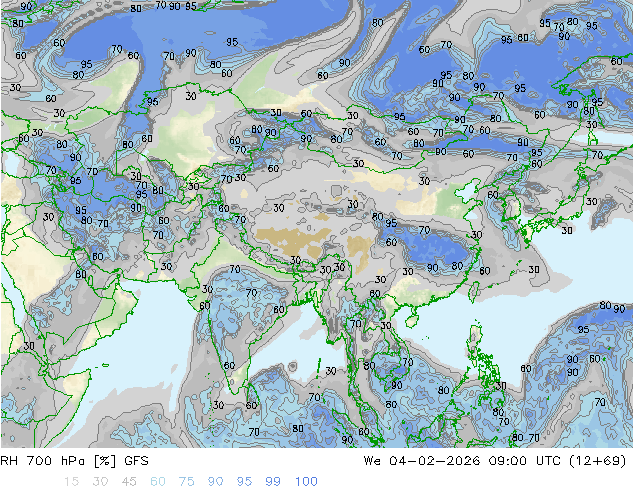
Task: Click the date 'We 04-02-2026 09:00 UTC (12+69)'
Action: click(495, 461)
